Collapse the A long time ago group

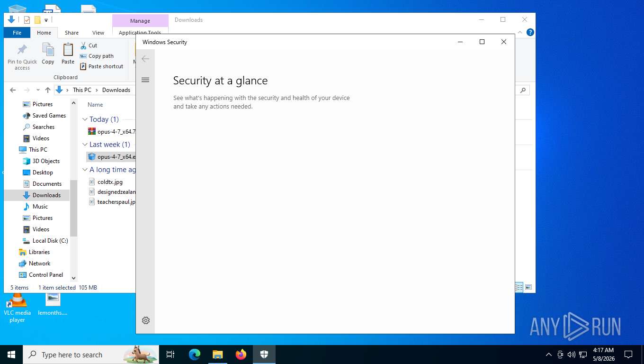pyautogui.click(x=85, y=170)
